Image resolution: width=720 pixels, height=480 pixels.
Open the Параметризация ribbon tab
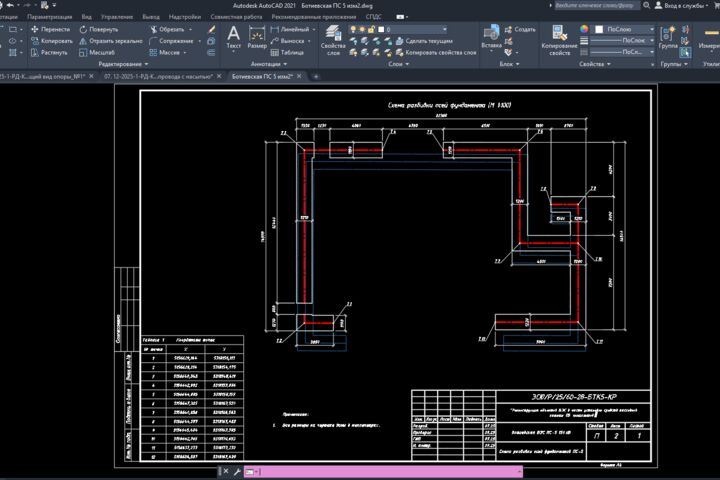coord(50,17)
